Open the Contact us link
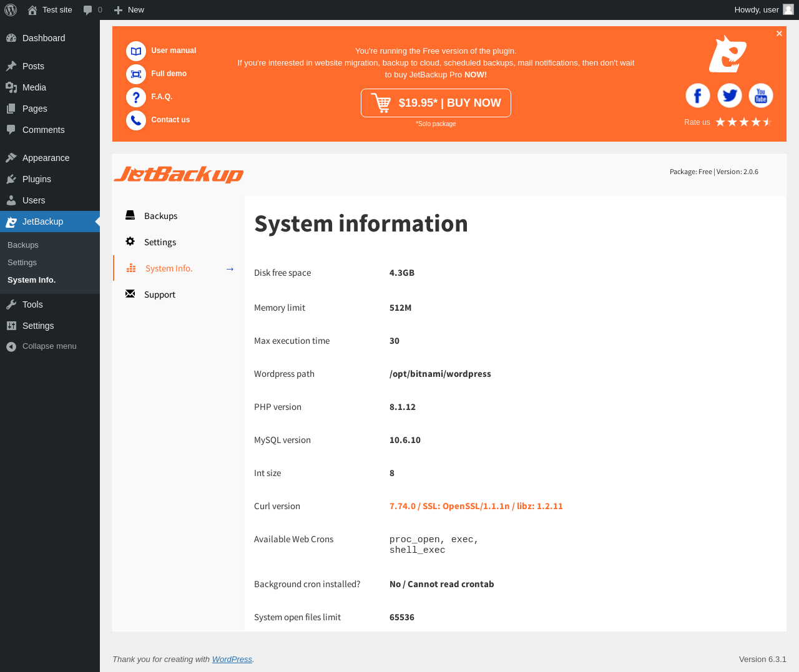 tap(170, 120)
